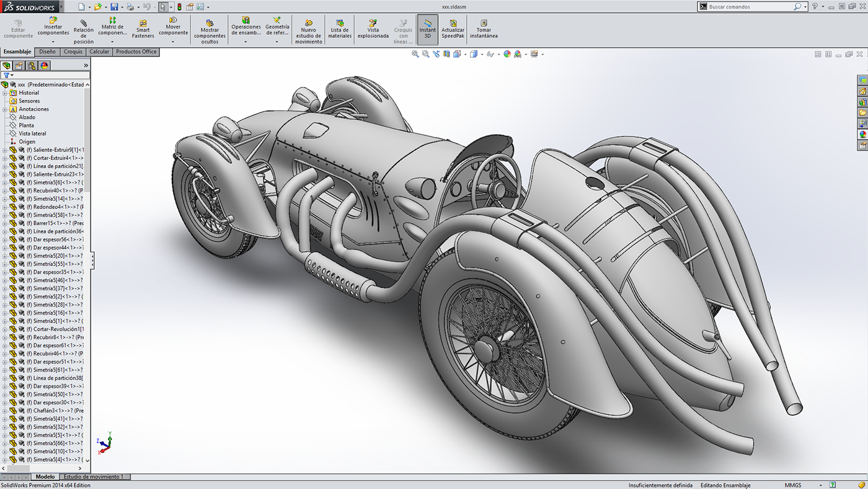Click the rebuild traffic light icon
The width and height of the screenshot is (868, 489).
[180, 7]
